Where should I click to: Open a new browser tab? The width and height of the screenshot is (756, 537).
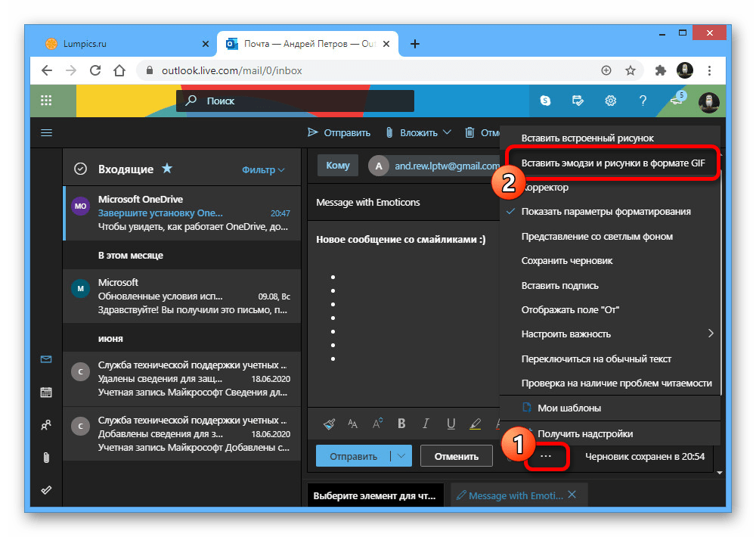pos(414,44)
